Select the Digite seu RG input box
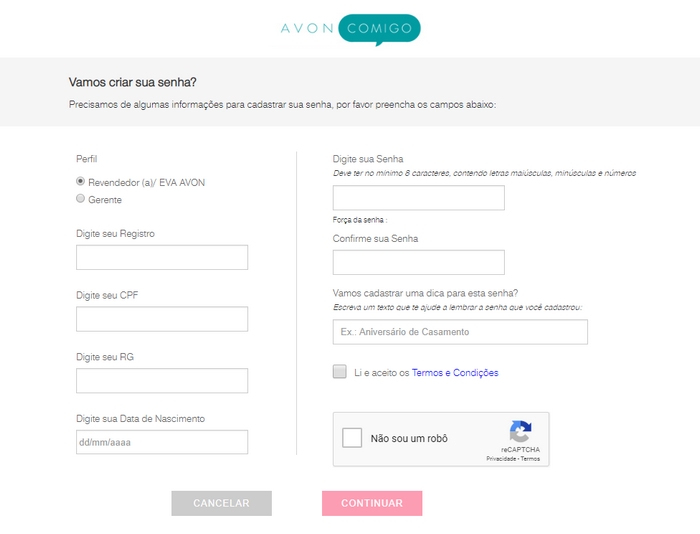The image size is (700, 534). tap(162, 380)
